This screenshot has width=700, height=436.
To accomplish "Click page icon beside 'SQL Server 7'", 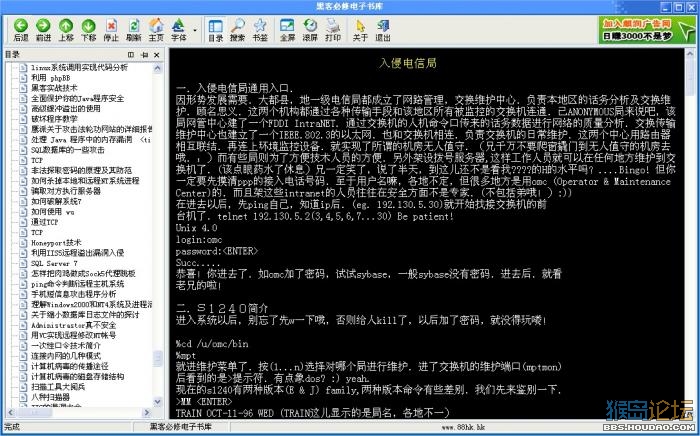I will [23, 263].
